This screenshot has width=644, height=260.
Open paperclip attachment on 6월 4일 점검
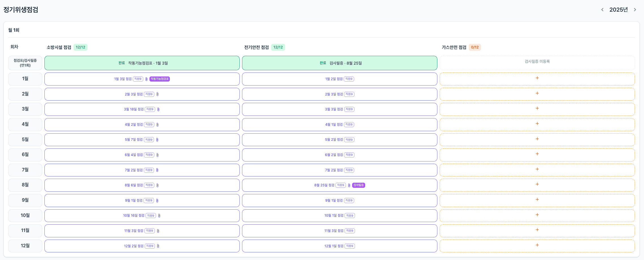coord(157,155)
